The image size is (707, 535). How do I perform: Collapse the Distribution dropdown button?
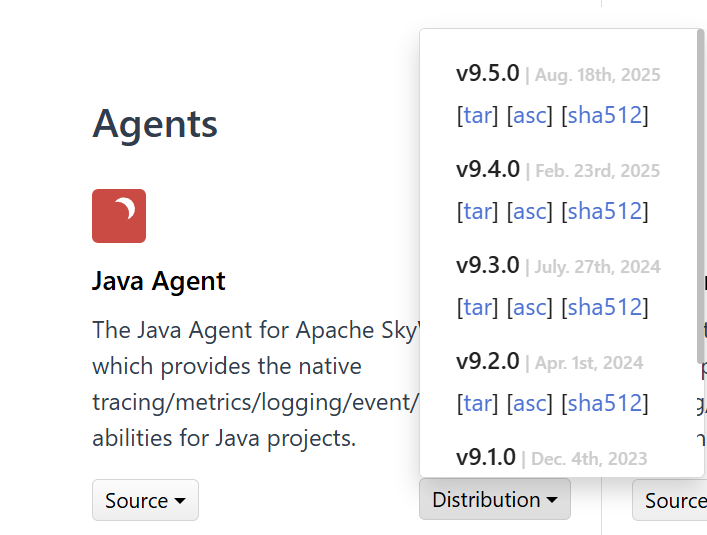pos(495,499)
